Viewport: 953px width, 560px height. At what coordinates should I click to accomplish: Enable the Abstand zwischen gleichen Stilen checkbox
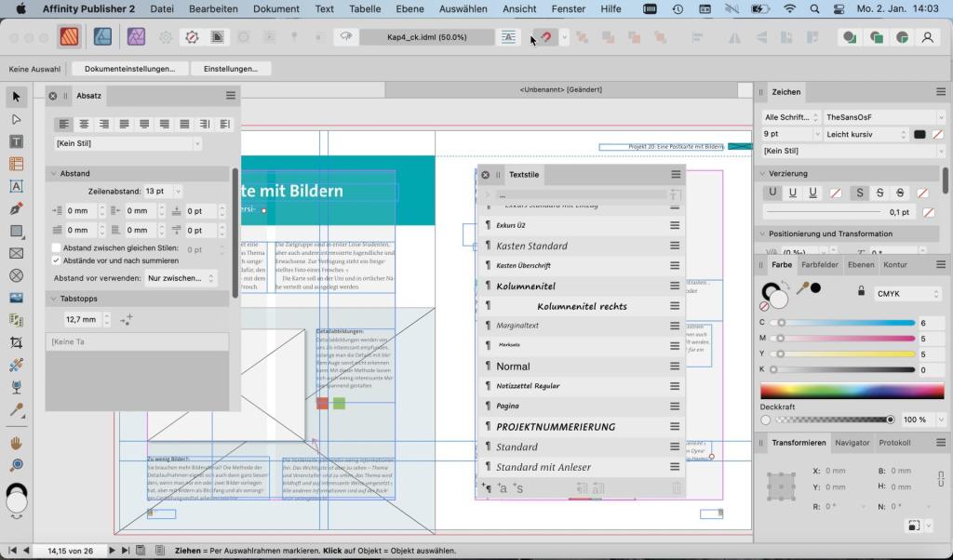click(x=55, y=248)
